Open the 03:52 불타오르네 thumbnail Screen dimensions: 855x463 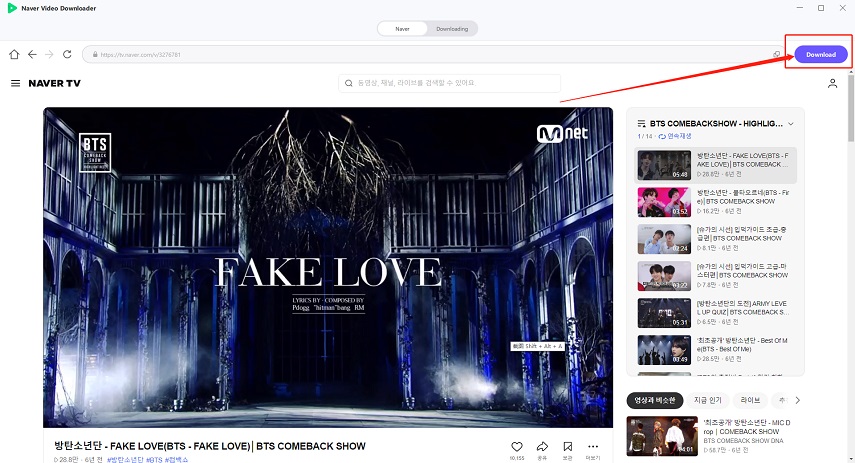(664, 202)
